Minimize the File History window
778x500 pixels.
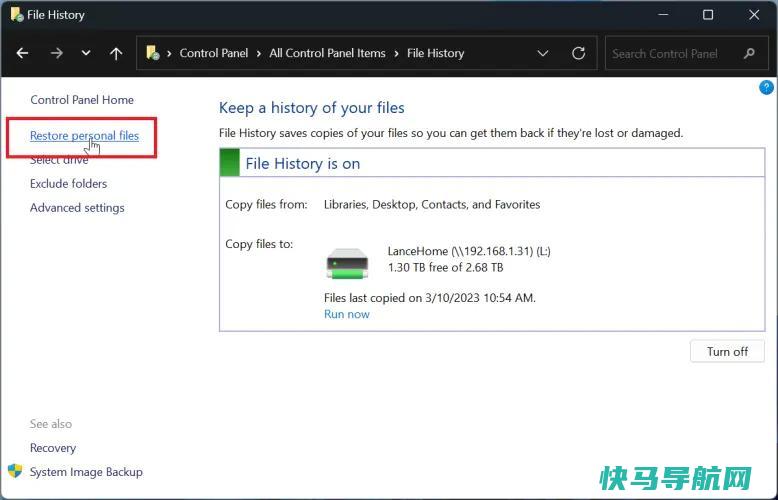click(663, 15)
